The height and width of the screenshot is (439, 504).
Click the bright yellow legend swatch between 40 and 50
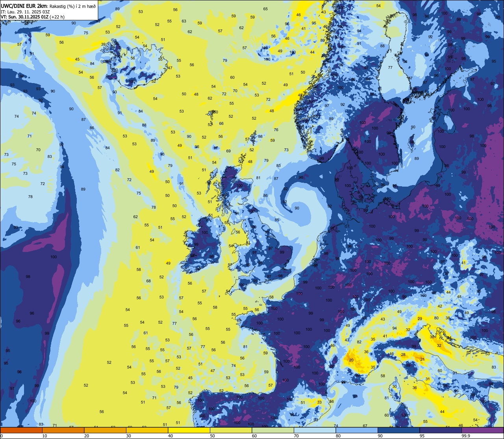pos(189,430)
